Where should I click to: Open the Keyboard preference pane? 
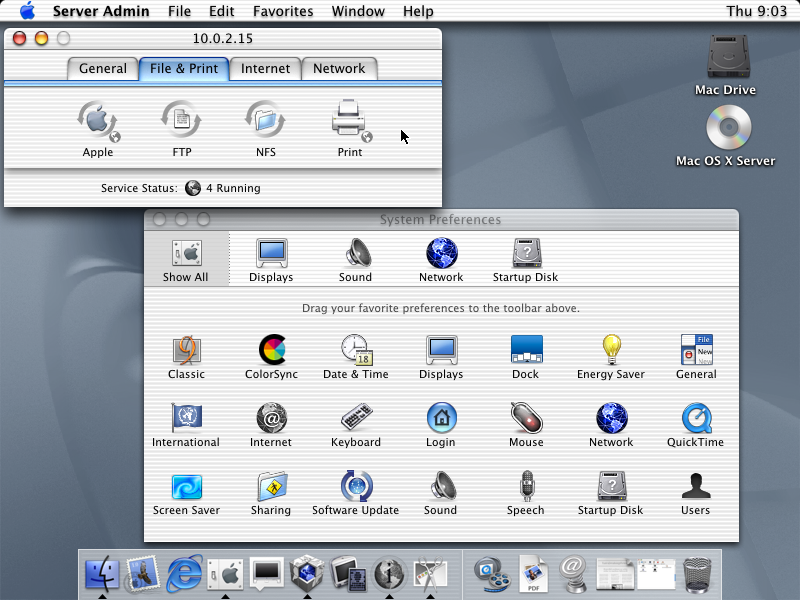coord(356,425)
